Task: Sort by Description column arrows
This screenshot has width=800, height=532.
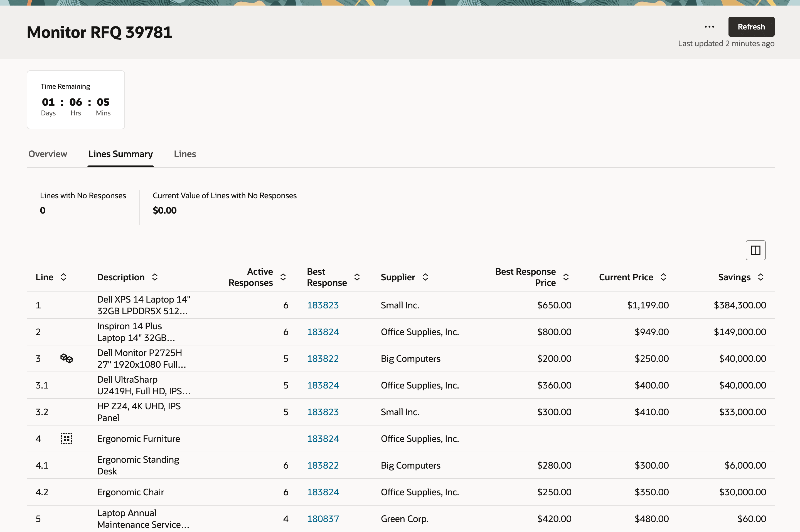Action: point(155,277)
